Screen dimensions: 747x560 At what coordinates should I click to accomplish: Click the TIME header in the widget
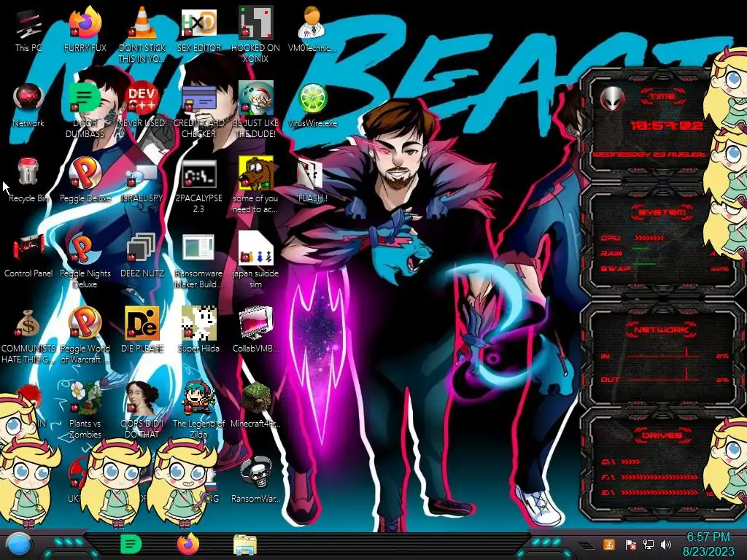662,97
